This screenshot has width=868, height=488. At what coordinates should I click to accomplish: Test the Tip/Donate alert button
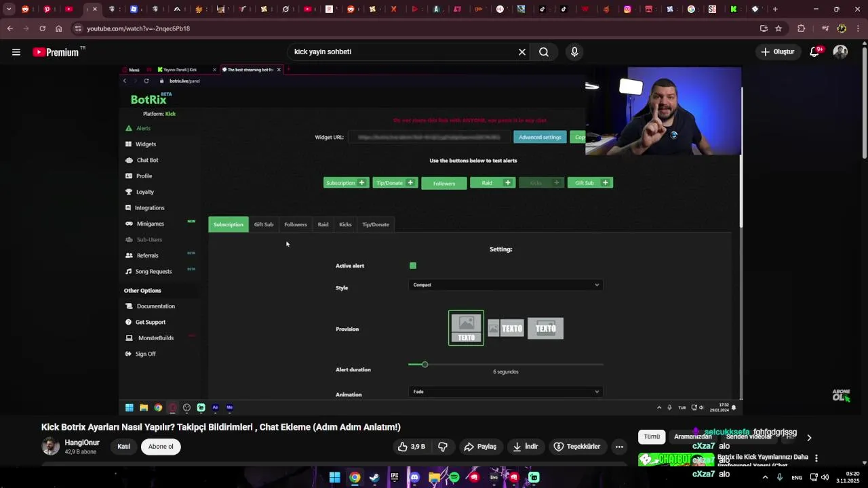point(395,183)
